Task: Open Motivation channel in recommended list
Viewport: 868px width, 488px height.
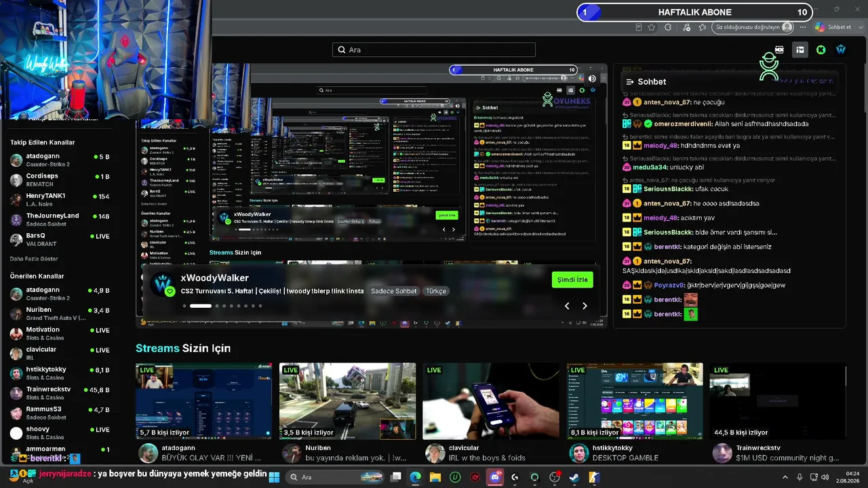Action: [60, 333]
